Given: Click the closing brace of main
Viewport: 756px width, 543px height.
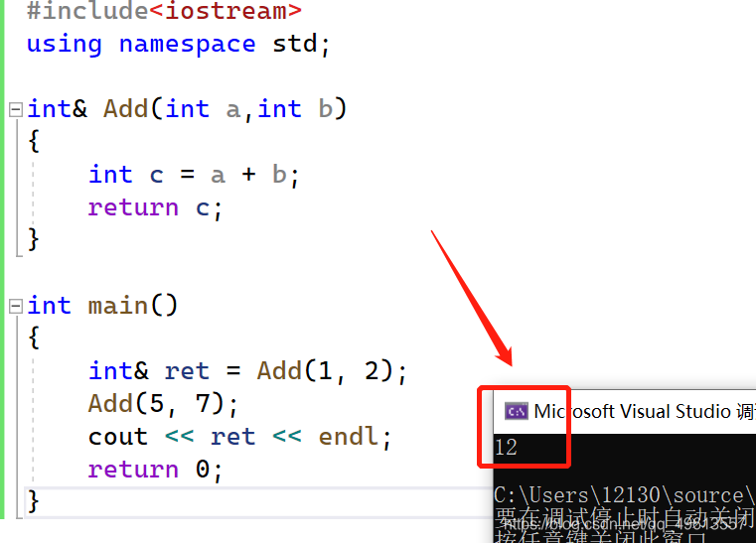Looking at the screenshot, I should click(x=33, y=502).
